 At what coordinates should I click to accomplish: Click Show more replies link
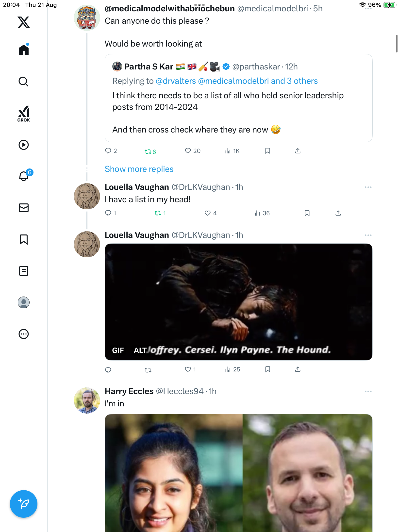139,169
